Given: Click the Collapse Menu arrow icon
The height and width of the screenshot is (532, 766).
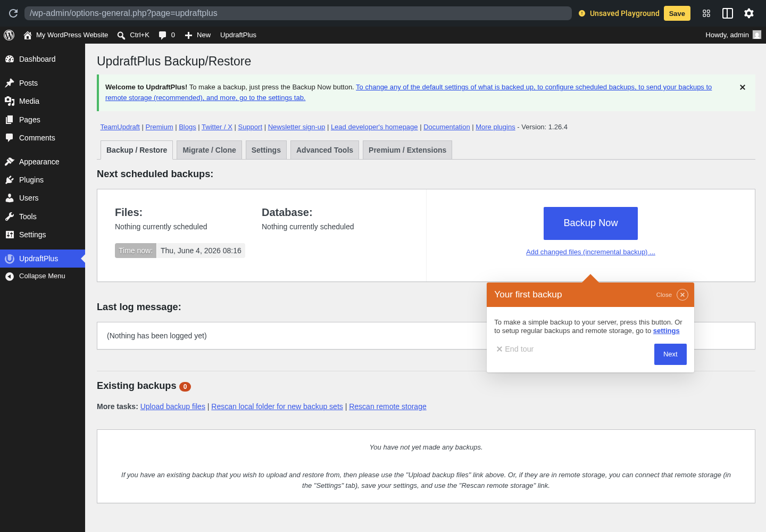Looking at the screenshot, I should [x=10, y=276].
